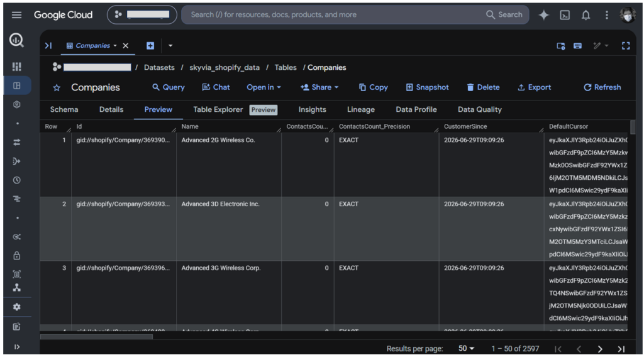Click the skyvia_shopify_data breadcrumb
Screen dimensions: 644x357
click(x=225, y=67)
